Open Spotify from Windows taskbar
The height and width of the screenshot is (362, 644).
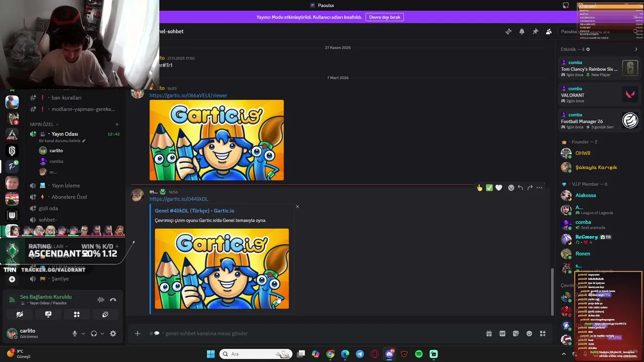coord(419,354)
